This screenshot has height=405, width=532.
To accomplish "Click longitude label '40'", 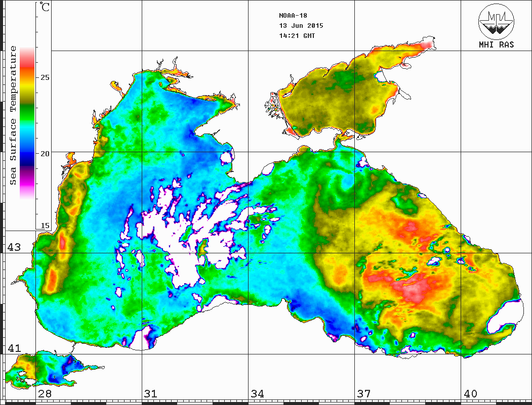I will click(x=470, y=393).
